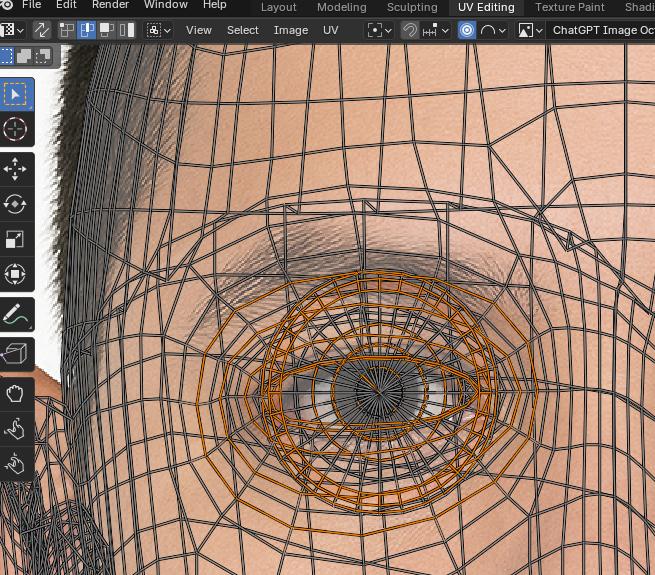The height and width of the screenshot is (575, 655).
Task: Toggle proportional editing
Action: pos(467,30)
